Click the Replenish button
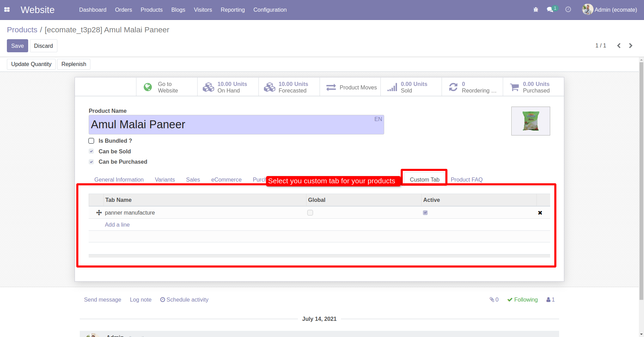 click(74, 64)
